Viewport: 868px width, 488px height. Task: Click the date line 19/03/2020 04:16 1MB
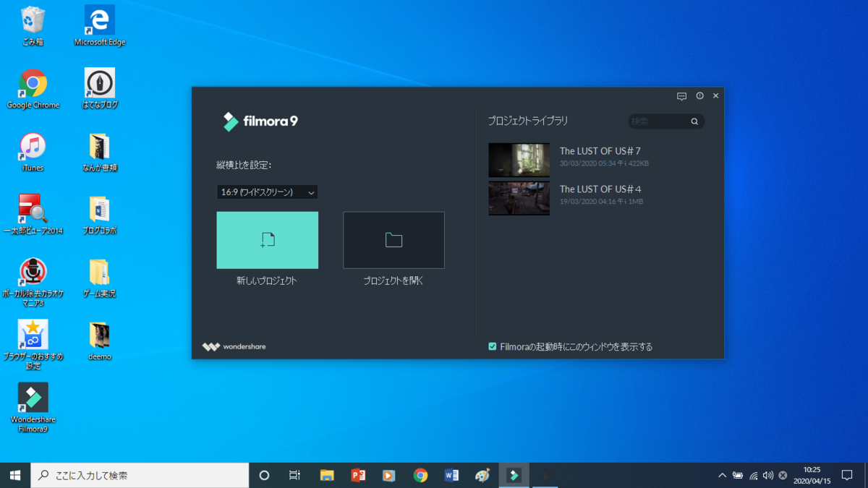(x=601, y=202)
